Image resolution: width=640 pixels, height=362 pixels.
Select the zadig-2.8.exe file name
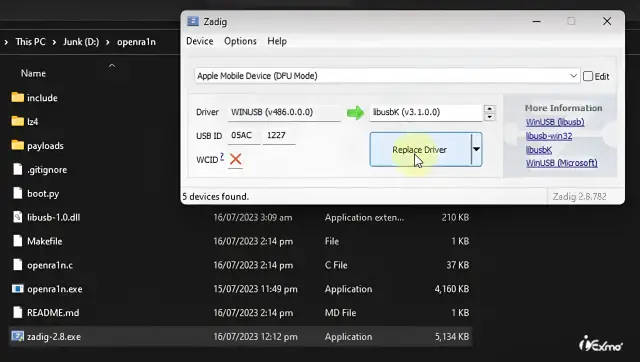pos(54,337)
